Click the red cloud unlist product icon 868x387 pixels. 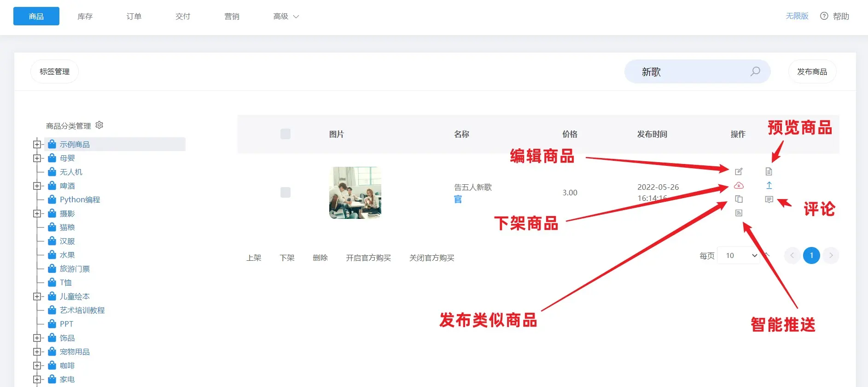(x=739, y=186)
